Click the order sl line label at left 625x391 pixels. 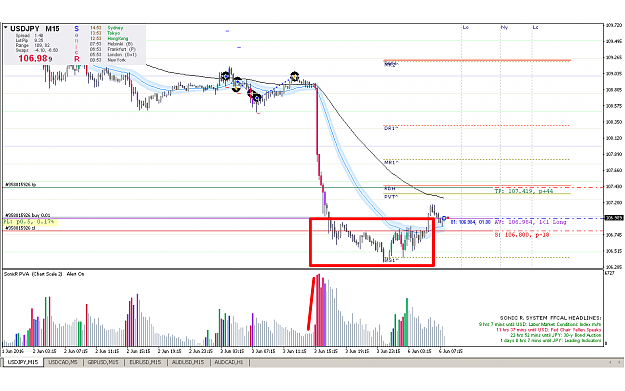[20, 228]
